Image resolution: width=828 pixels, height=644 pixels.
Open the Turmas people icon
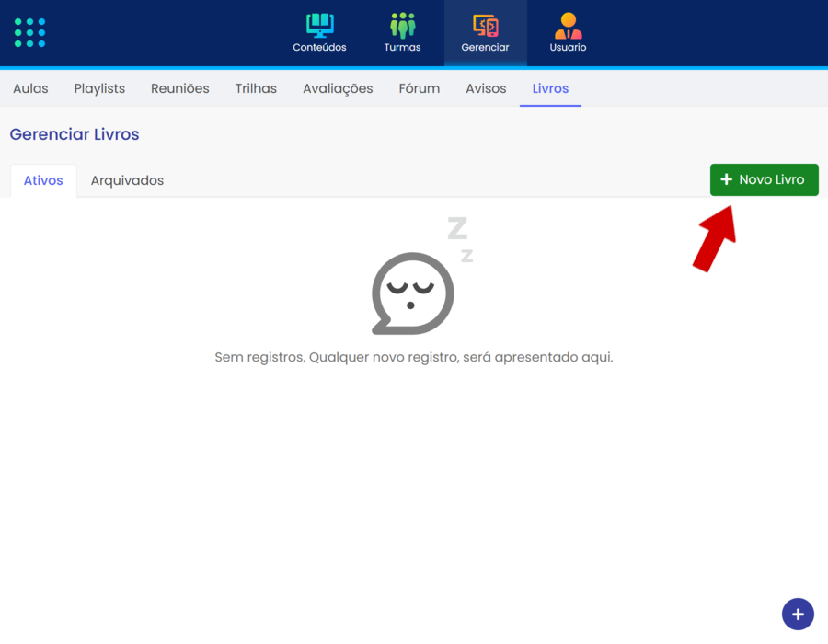tap(402, 25)
